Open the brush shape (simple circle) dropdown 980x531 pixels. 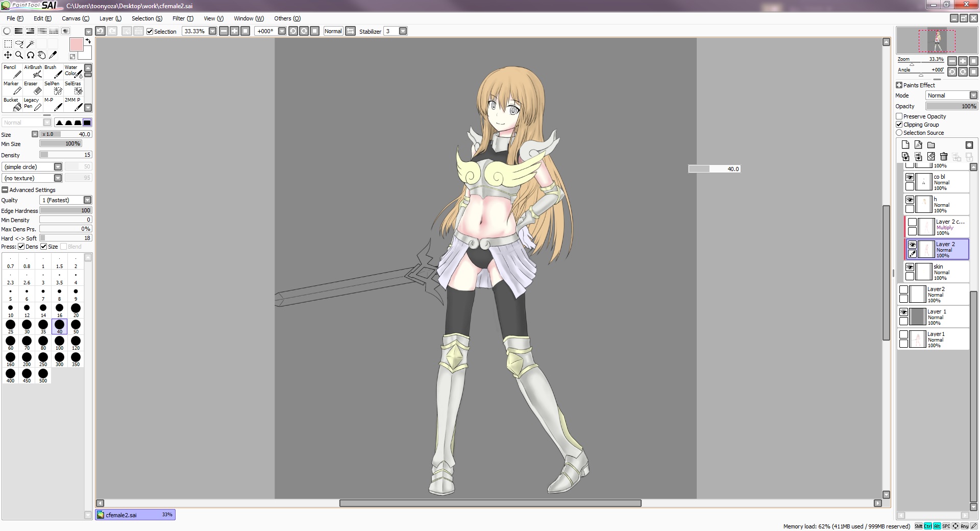point(58,167)
